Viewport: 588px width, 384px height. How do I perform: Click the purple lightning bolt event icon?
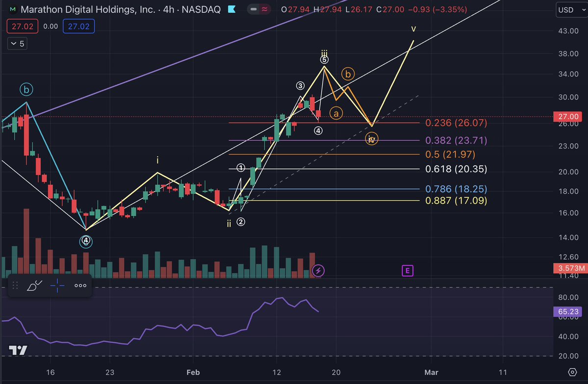click(318, 270)
